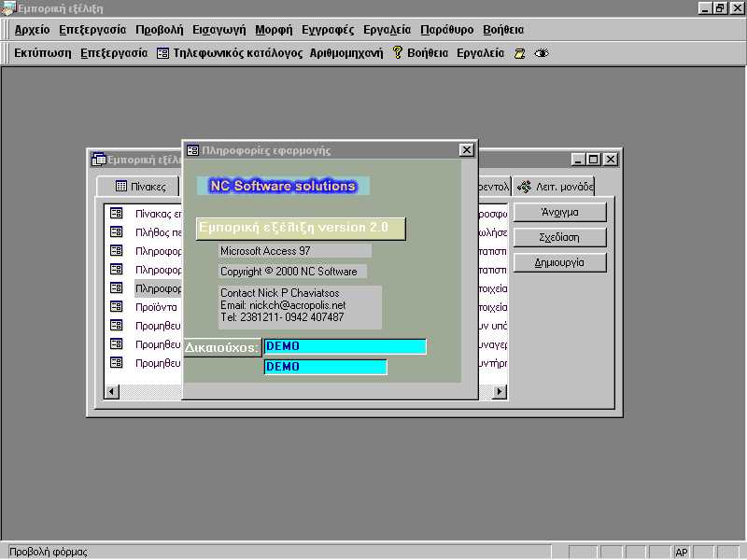Maximize the Εμπορική εξέλιξη database window
This screenshot has height=560, width=747.
594,160
